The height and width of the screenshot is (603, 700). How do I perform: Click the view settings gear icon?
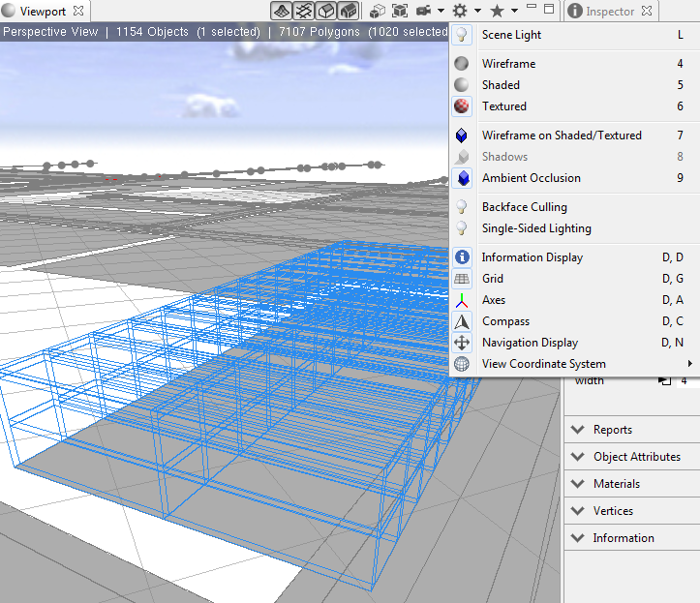pos(460,11)
